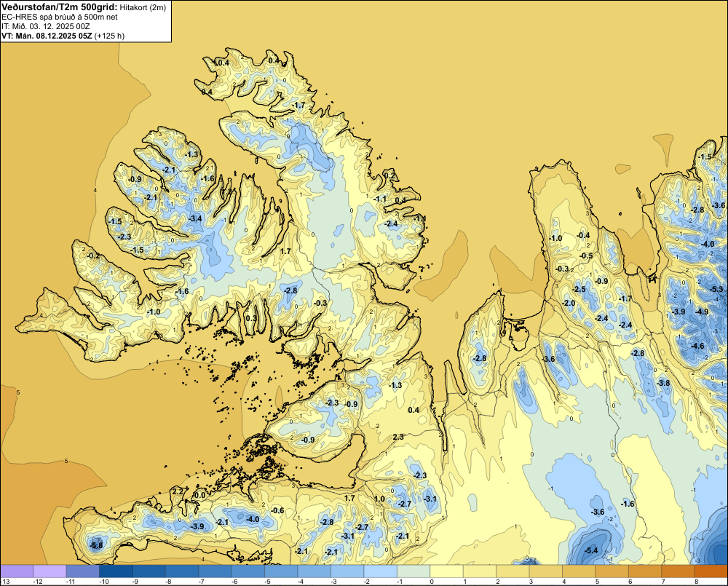Click the -0.5 temperature value
This screenshot has height=586, width=728.
pyautogui.click(x=586, y=256)
